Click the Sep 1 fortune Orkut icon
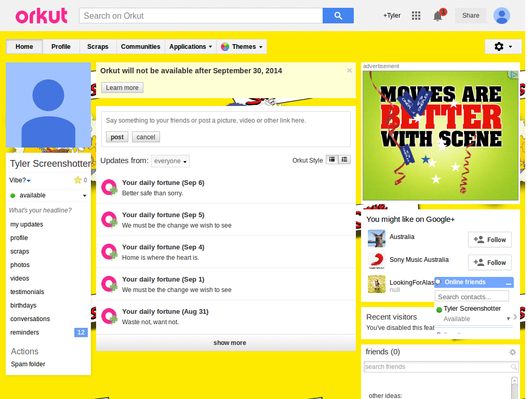 pyautogui.click(x=109, y=284)
